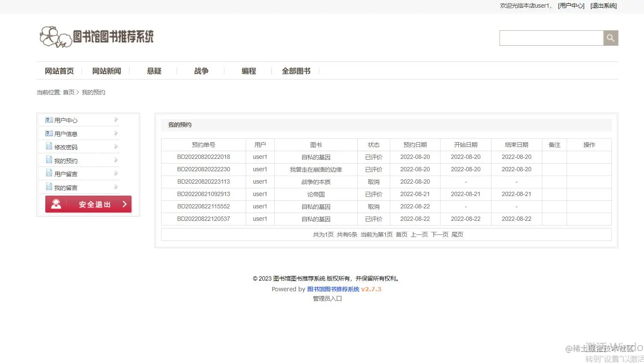
Task: Open 网站首页 in navigation bar
Action: click(59, 71)
